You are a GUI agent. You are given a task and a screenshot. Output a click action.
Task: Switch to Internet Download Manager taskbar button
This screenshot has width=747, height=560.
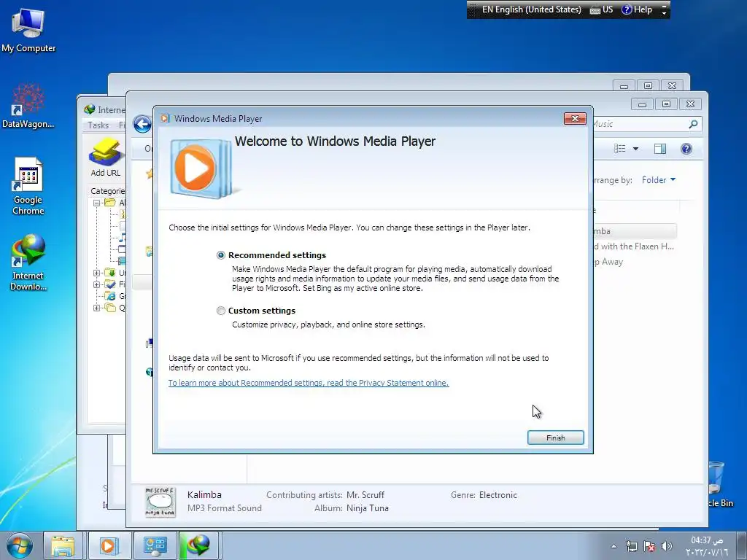pyautogui.click(x=200, y=545)
